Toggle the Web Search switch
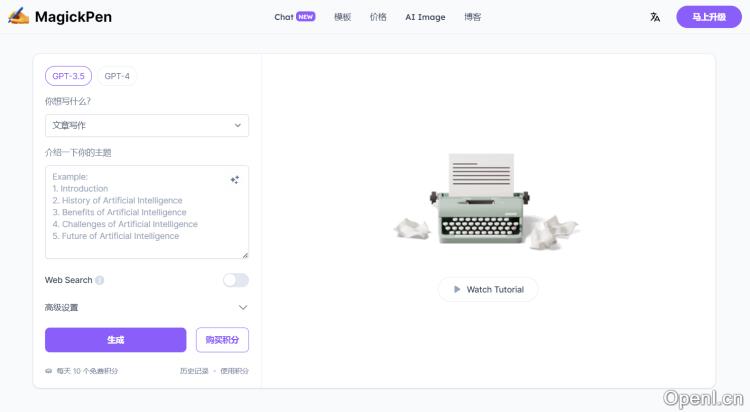This screenshot has width=750, height=412. [236, 280]
